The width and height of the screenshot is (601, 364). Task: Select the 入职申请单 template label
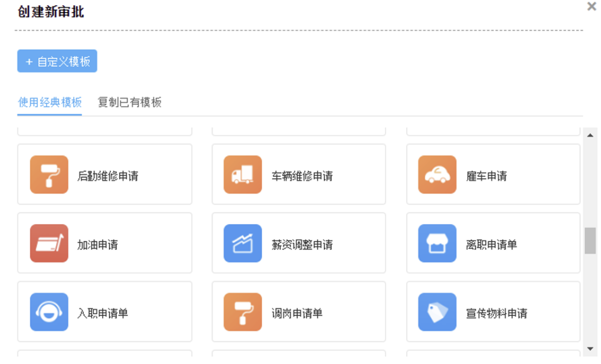click(x=103, y=313)
